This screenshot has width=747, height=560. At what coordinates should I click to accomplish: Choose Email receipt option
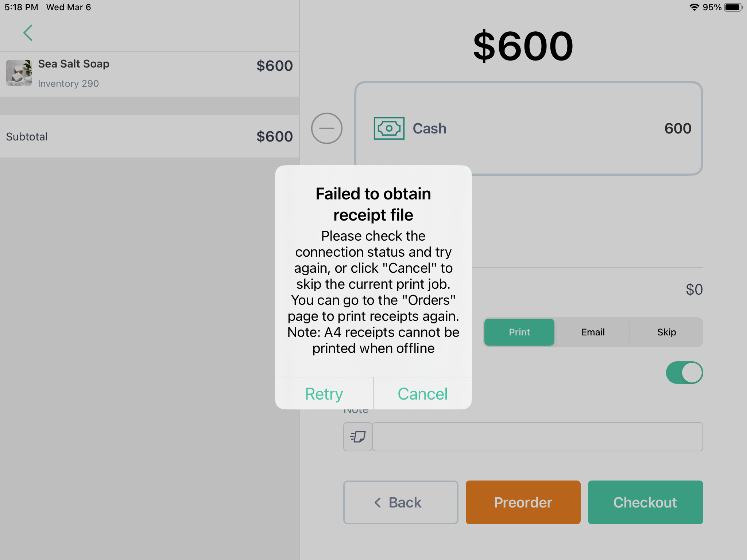click(593, 332)
